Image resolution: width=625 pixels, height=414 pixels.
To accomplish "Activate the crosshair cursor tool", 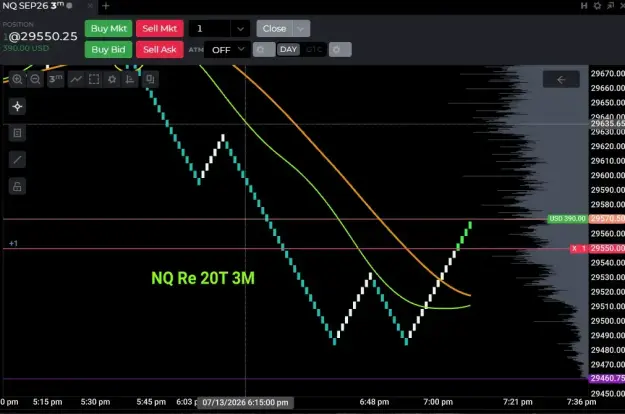I will tap(17, 106).
